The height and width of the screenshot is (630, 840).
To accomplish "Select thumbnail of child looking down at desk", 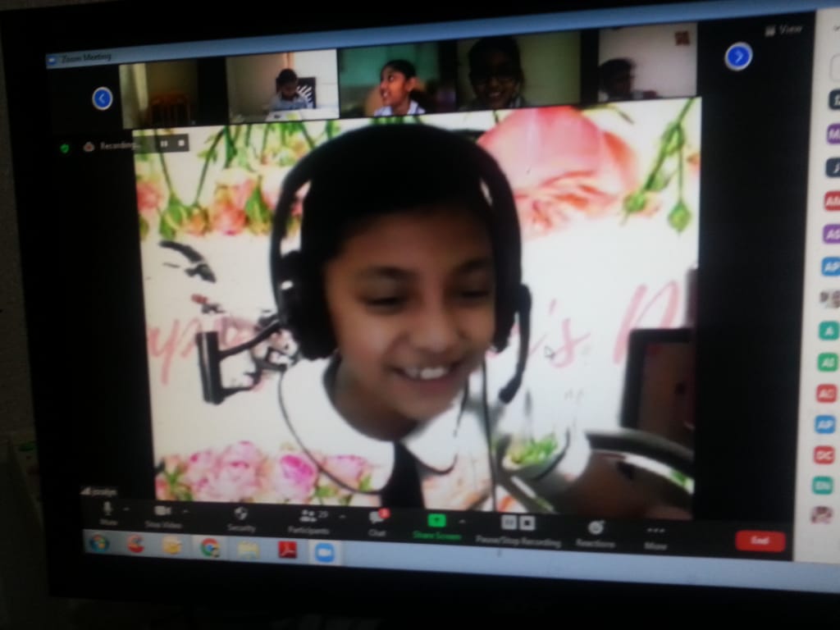I will pos(282,86).
